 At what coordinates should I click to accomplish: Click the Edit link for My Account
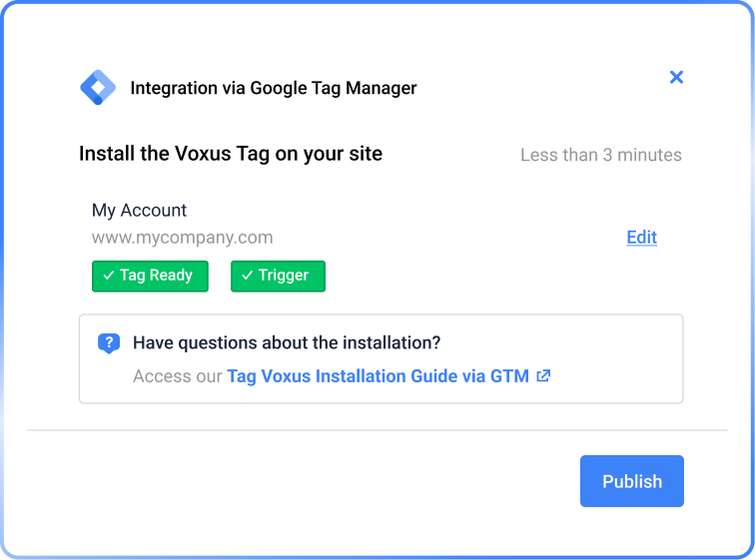point(641,237)
